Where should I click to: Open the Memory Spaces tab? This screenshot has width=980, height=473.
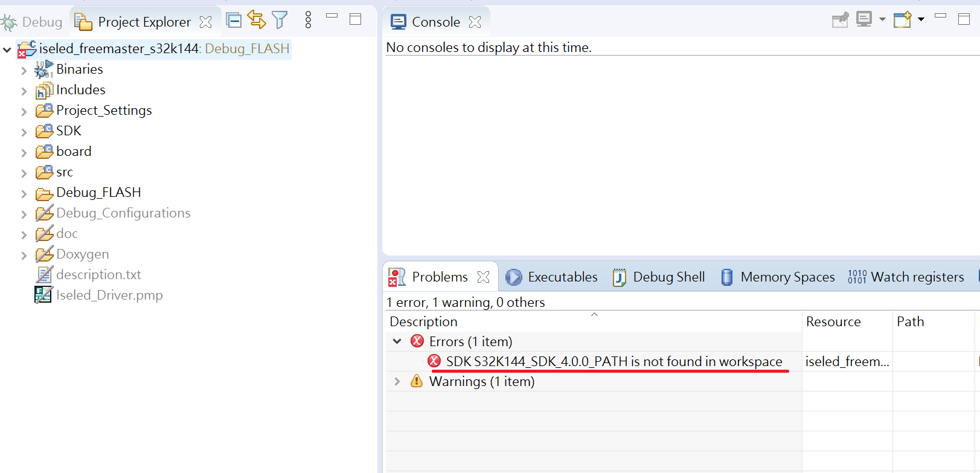[x=778, y=277]
